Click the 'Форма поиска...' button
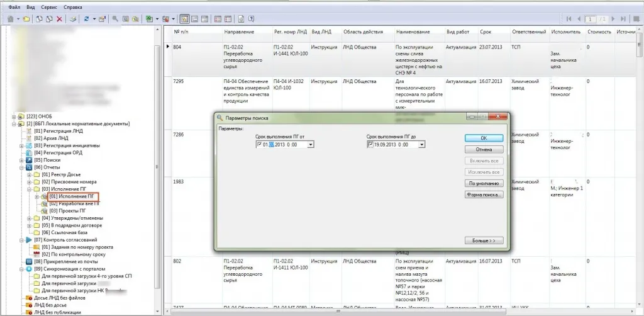The image size is (644, 316). (x=484, y=195)
